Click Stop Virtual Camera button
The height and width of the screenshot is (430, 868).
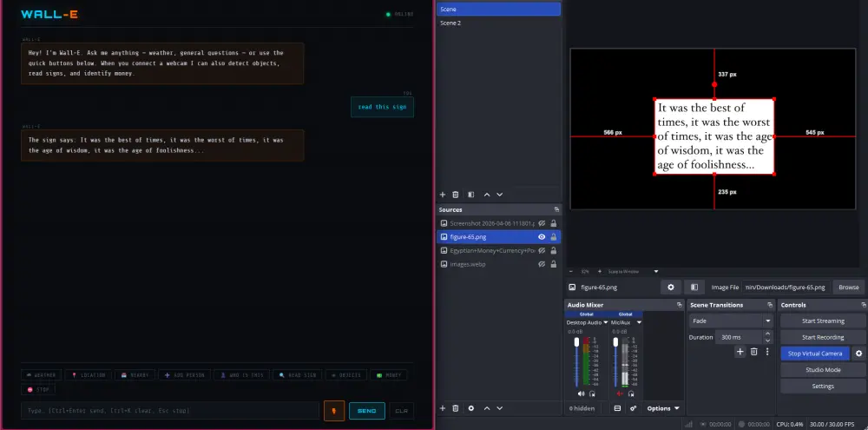(x=815, y=354)
